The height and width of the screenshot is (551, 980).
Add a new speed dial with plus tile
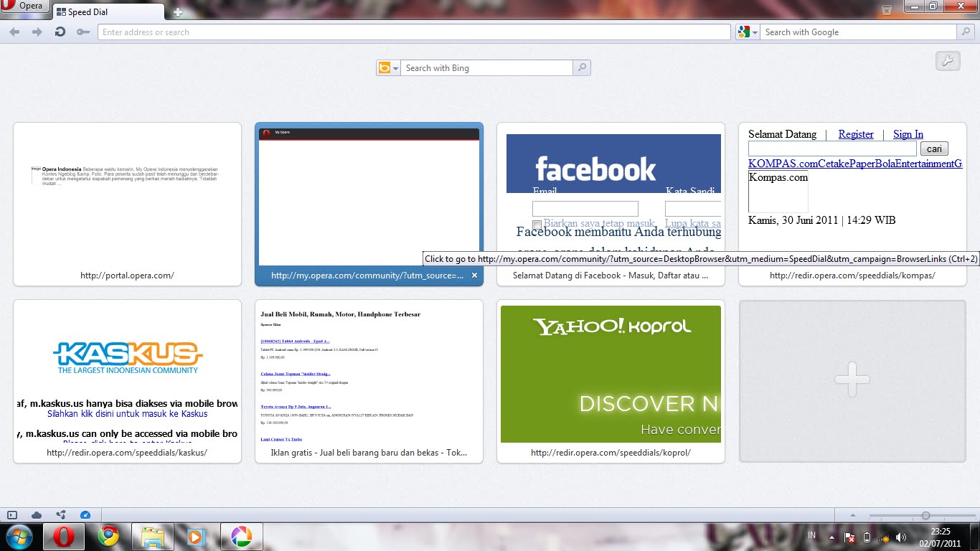[852, 381]
